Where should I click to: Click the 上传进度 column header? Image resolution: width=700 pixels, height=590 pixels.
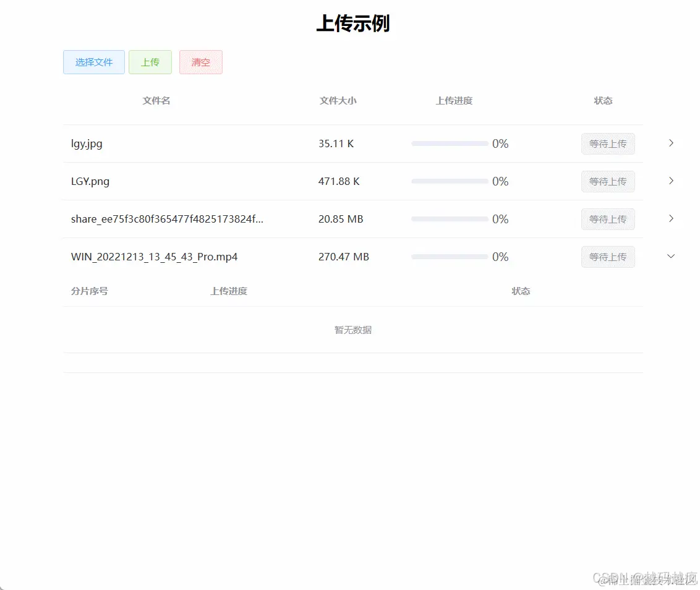coord(454,100)
